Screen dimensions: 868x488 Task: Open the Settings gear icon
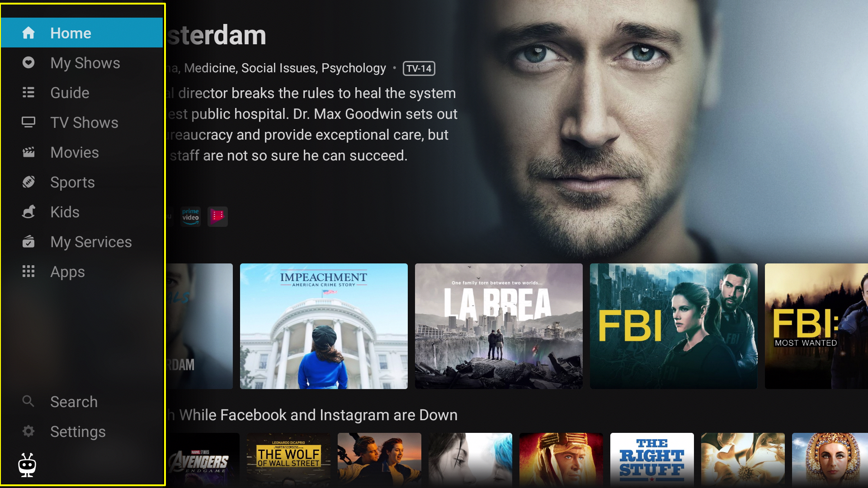point(28,431)
